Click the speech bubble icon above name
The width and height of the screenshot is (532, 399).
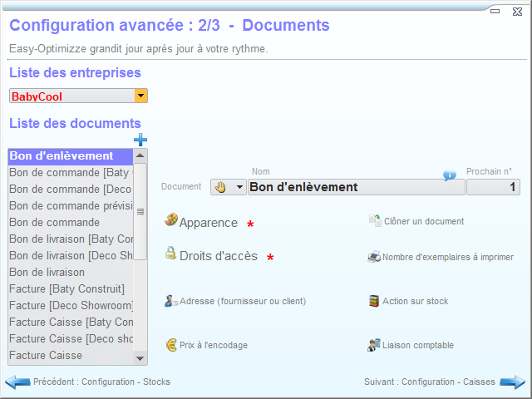[x=449, y=175]
